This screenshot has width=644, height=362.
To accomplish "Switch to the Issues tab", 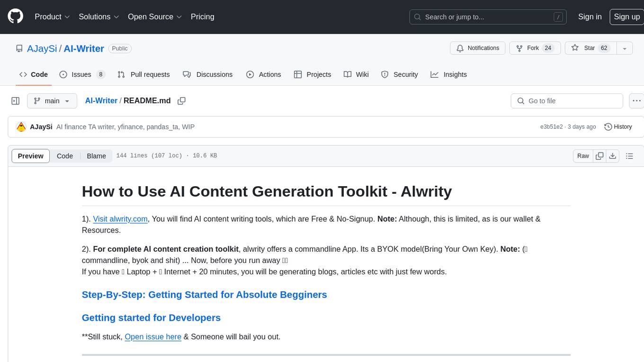I will (82, 74).
